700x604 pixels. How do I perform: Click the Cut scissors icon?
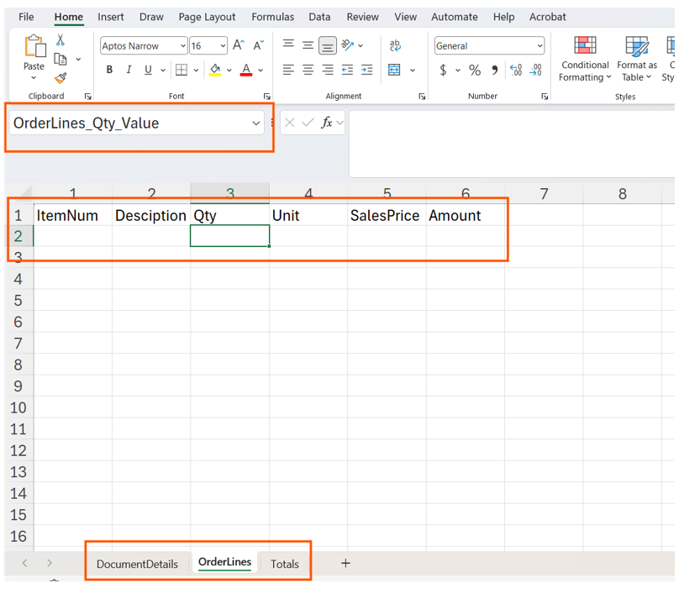point(61,40)
